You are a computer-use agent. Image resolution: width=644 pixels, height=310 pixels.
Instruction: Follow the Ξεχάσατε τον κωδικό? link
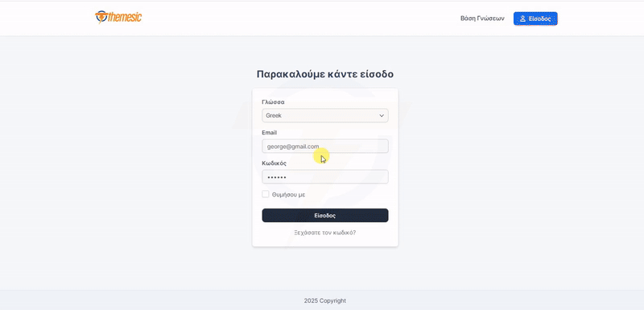pyautogui.click(x=325, y=233)
